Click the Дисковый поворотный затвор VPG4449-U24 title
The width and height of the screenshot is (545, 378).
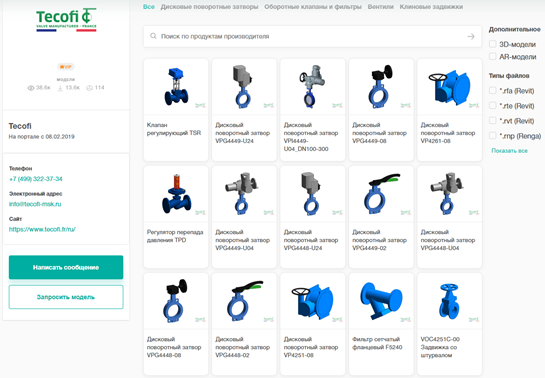(243, 133)
